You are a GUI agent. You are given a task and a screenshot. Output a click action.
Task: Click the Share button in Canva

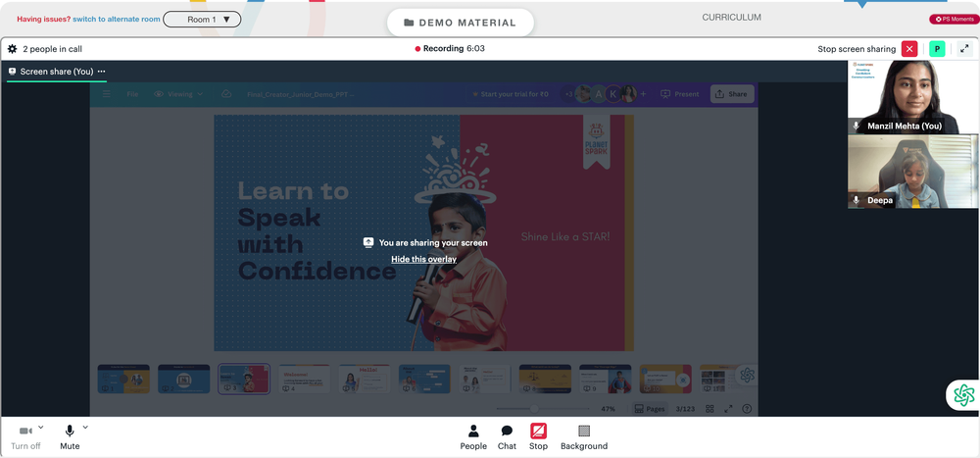(732, 94)
